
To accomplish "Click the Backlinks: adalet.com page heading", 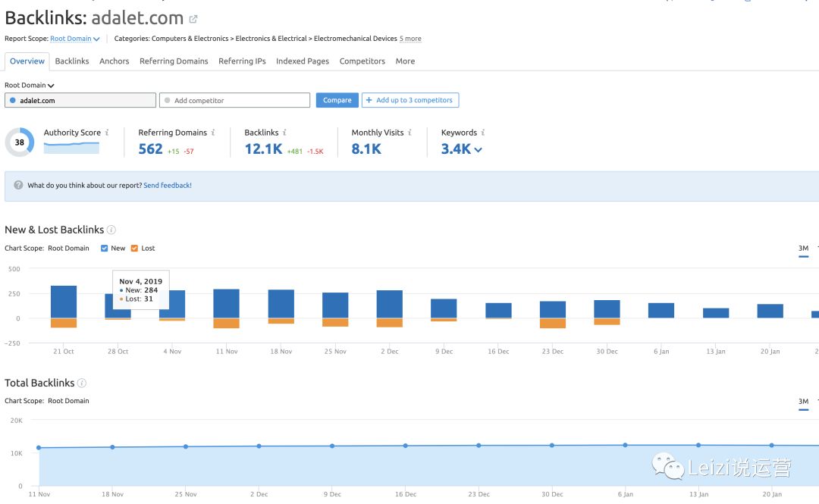I will pyautogui.click(x=94, y=18).
